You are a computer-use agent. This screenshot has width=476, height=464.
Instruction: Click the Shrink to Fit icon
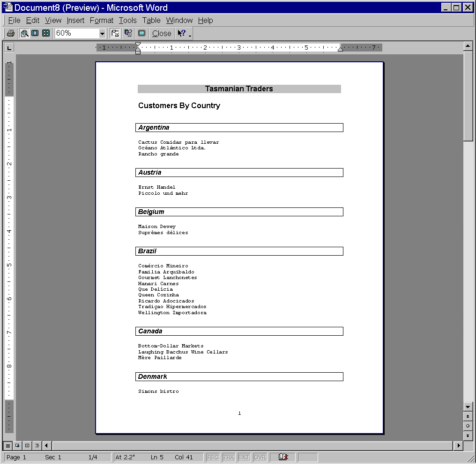tap(128, 33)
